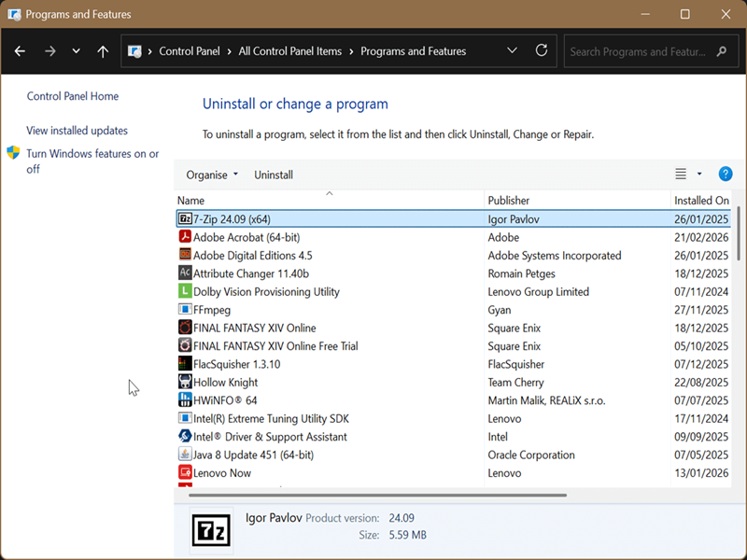This screenshot has height=560, width=747.
Task: Navigate to Control Panel breadcrumb
Action: coord(190,51)
